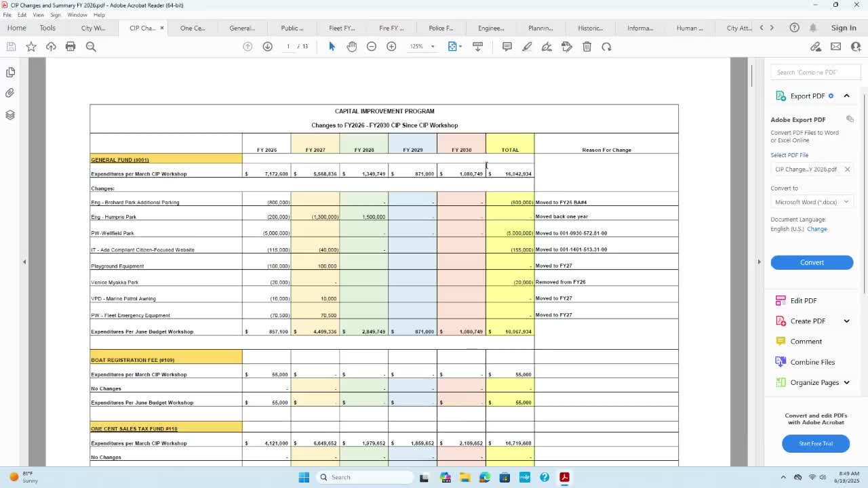Add a comment with the speech bubble icon
This screenshot has width=868, height=488.
(507, 47)
